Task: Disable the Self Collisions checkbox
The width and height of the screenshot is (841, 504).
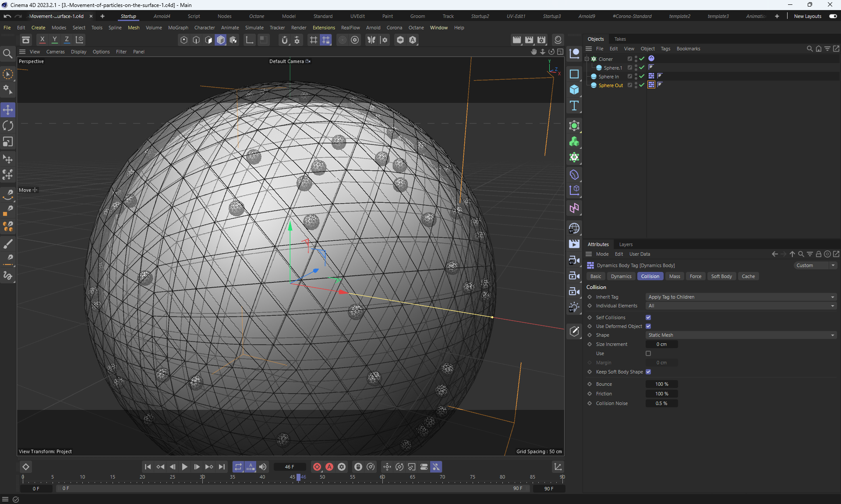Action: (x=648, y=317)
